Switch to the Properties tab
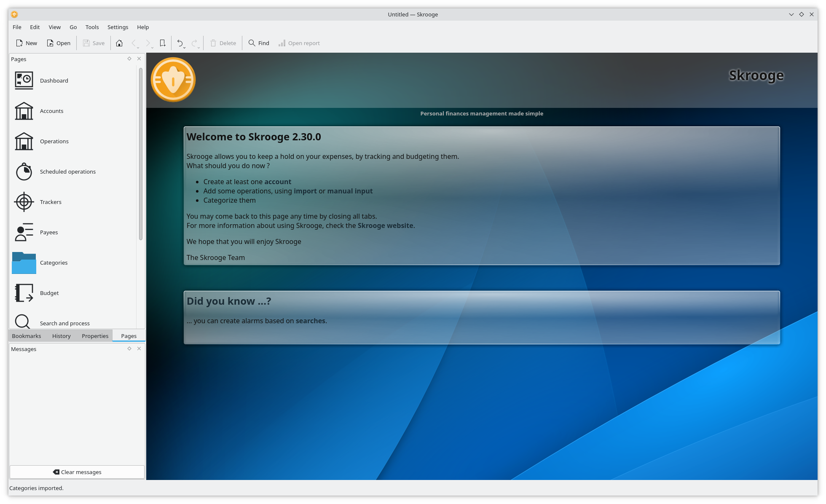This screenshot has width=826, height=504. coord(95,336)
